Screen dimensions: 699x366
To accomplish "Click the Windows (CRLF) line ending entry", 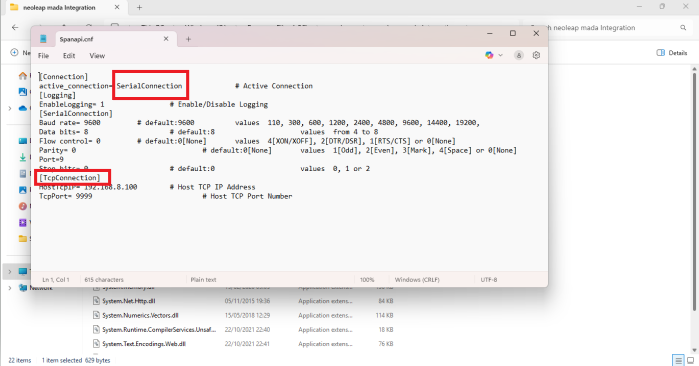I will tap(417, 280).
